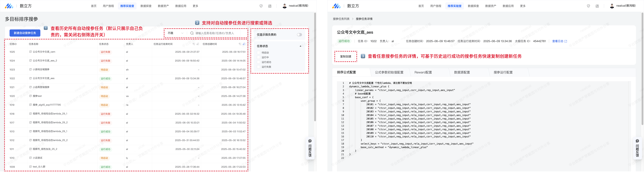Image resolution: width=644 pixels, height=172 pixels.
Task: Click the 复制创建 button
Action: tap(346, 57)
